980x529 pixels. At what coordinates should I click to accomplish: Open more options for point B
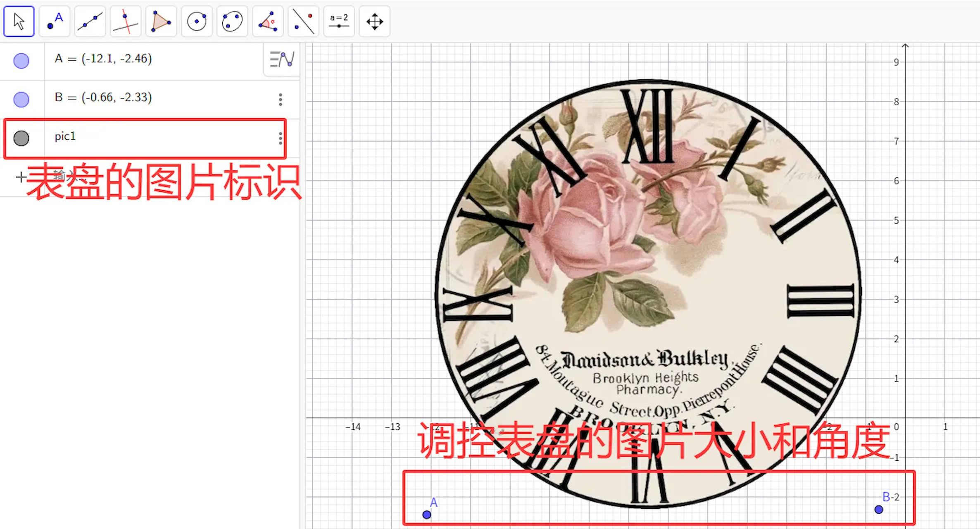coord(281,99)
